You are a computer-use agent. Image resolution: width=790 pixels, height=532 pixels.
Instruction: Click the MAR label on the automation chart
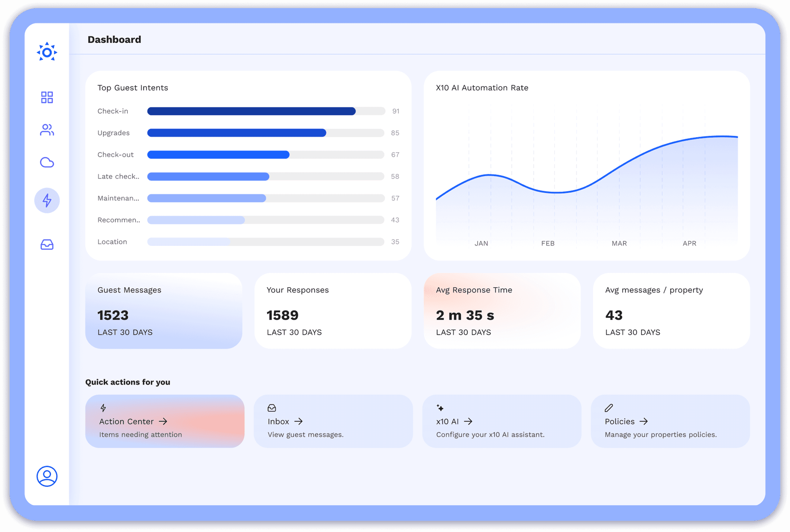click(619, 243)
